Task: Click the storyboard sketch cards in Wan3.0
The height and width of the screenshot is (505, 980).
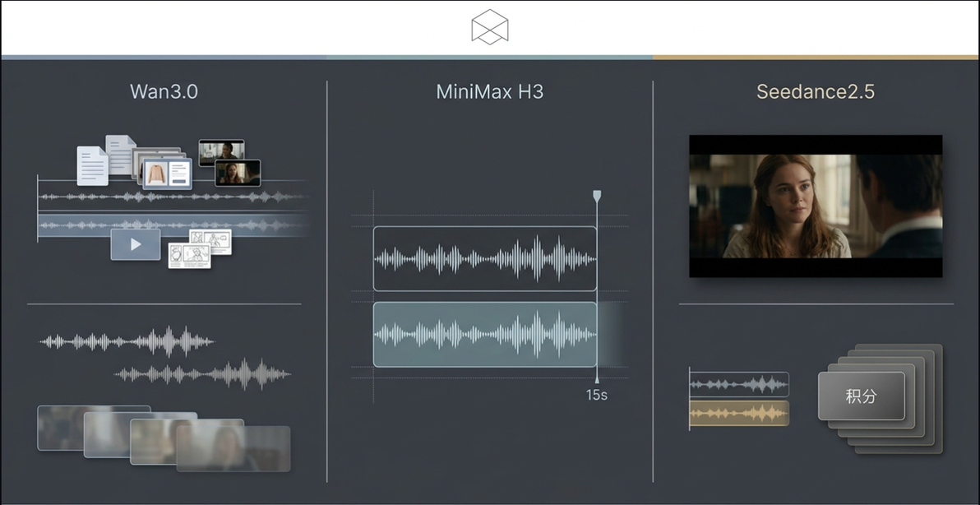Action: [x=200, y=248]
